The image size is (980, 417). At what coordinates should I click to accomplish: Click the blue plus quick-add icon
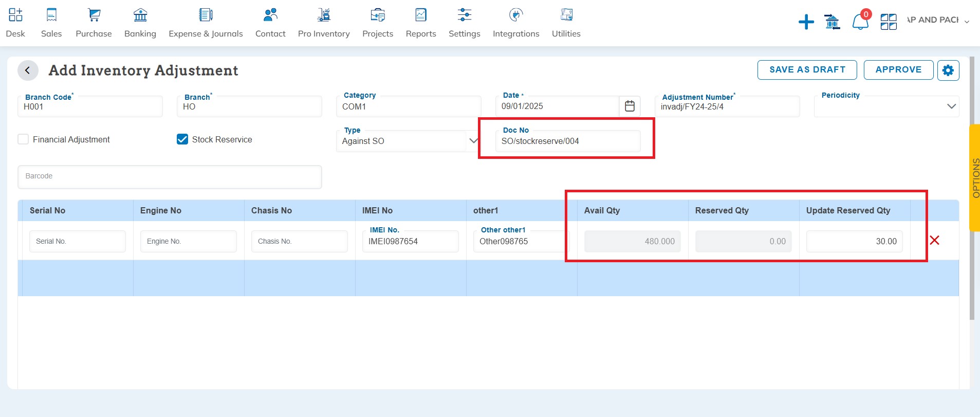coord(806,22)
